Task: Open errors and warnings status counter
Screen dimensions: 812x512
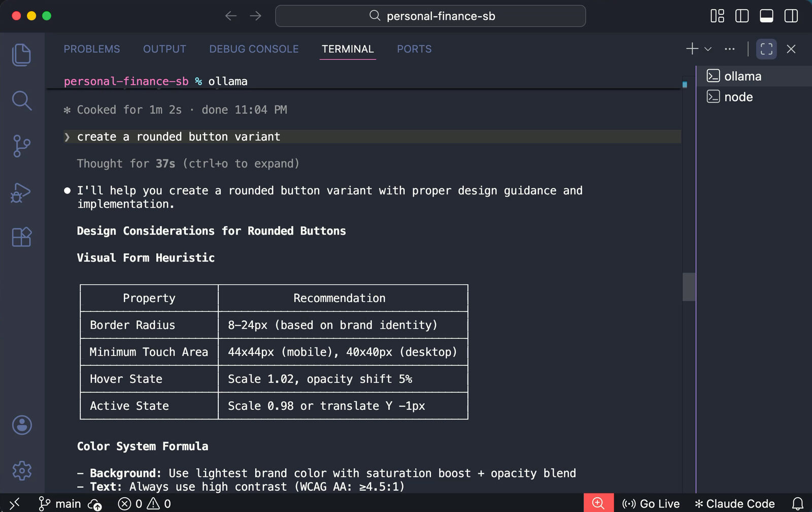Action: [x=144, y=503]
